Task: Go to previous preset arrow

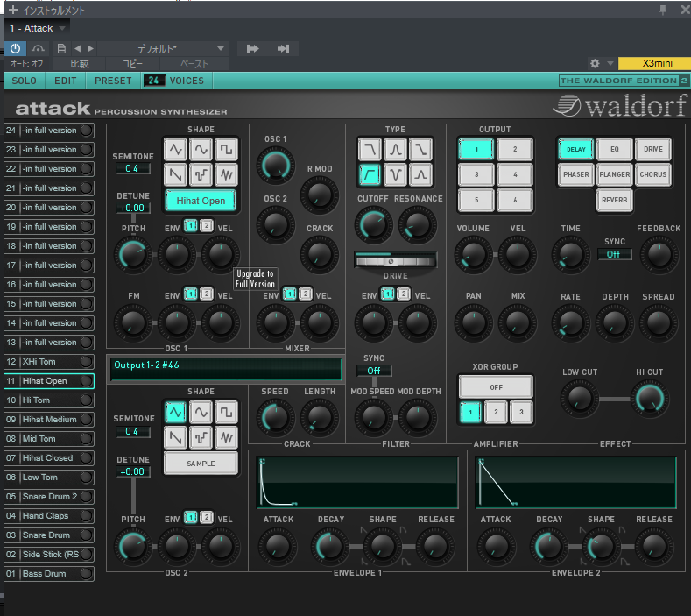Action: click(x=78, y=48)
